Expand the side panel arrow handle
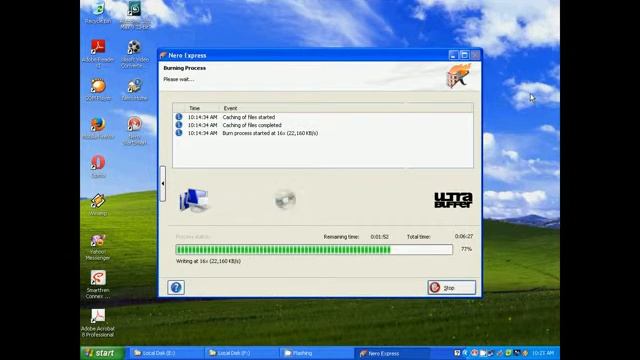 point(163,184)
